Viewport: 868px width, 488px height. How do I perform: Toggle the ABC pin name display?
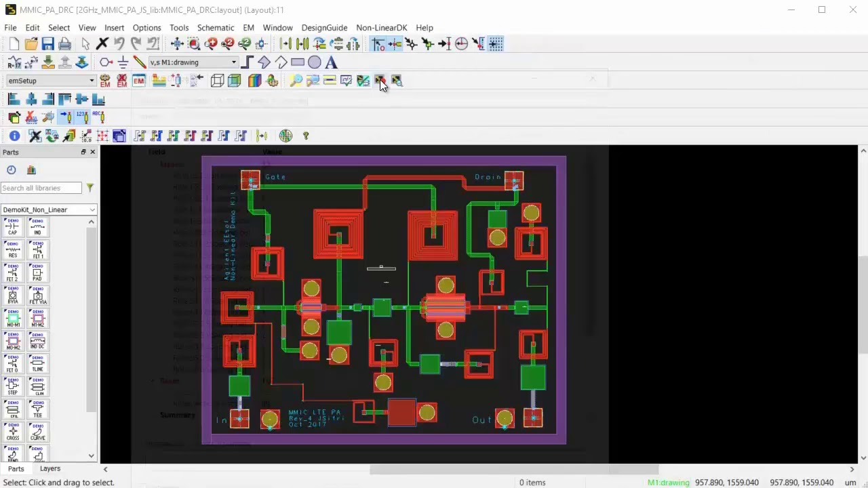point(98,117)
